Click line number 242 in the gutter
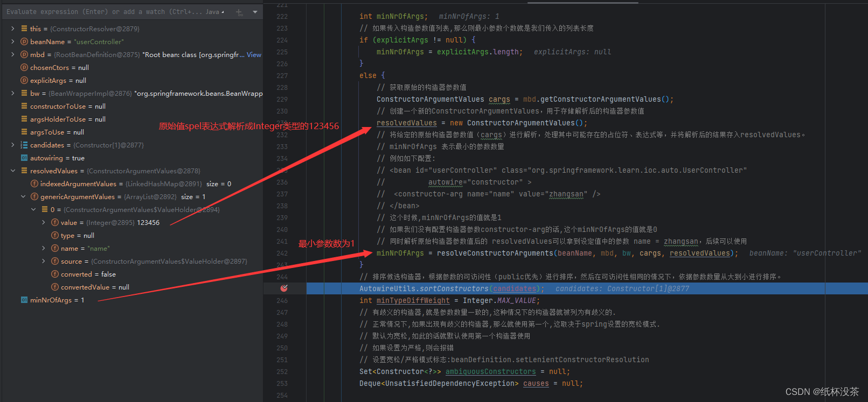This screenshot has width=868, height=402. click(282, 253)
